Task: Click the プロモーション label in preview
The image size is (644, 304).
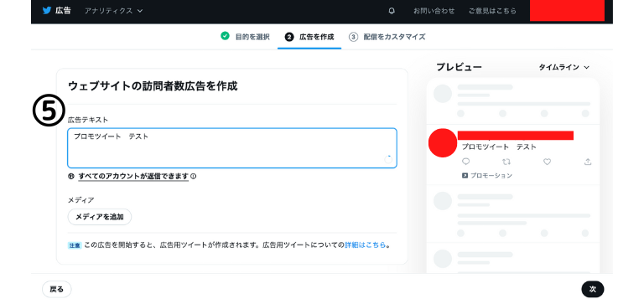Action: [491, 176]
